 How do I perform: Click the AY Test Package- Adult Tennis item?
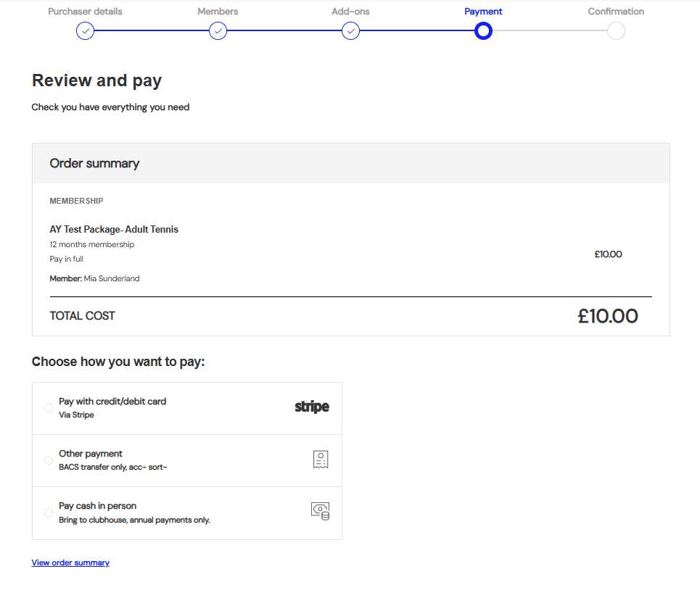coord(114,229)
